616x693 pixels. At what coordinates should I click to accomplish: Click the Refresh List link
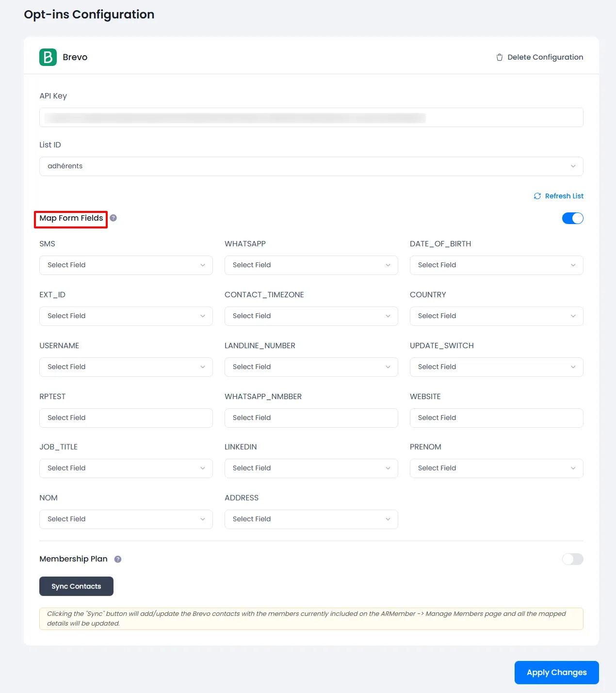(564, 196)
